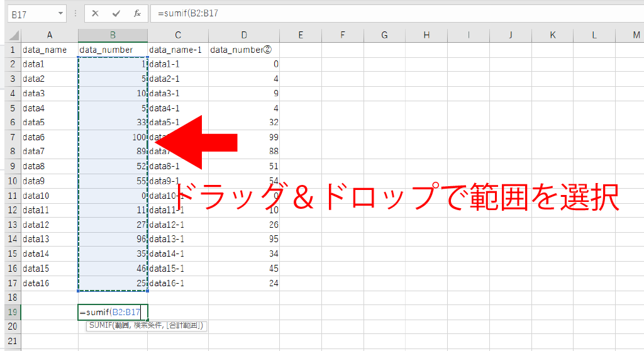Select row 1 header

10,50
